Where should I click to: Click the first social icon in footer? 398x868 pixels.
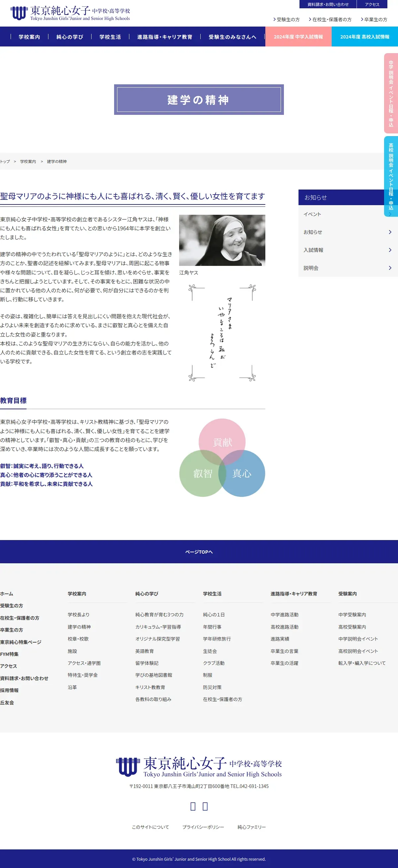click(193, 806)
